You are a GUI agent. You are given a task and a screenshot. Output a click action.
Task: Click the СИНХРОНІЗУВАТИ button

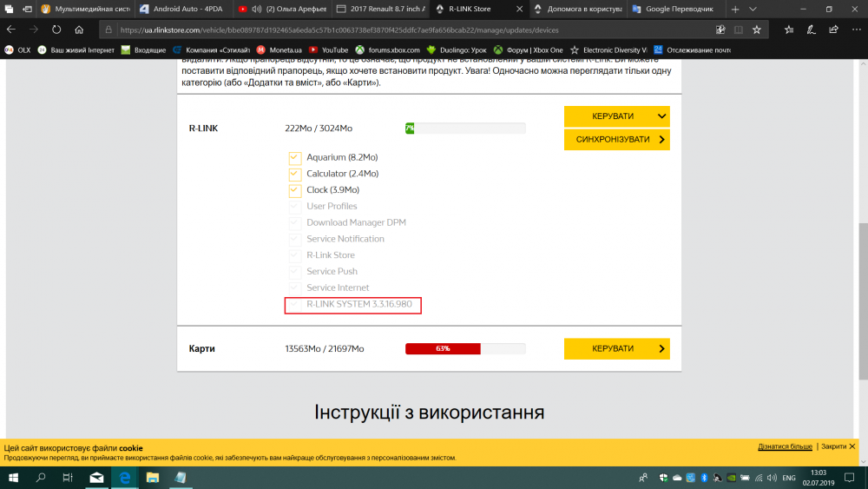tap(616, 140)
